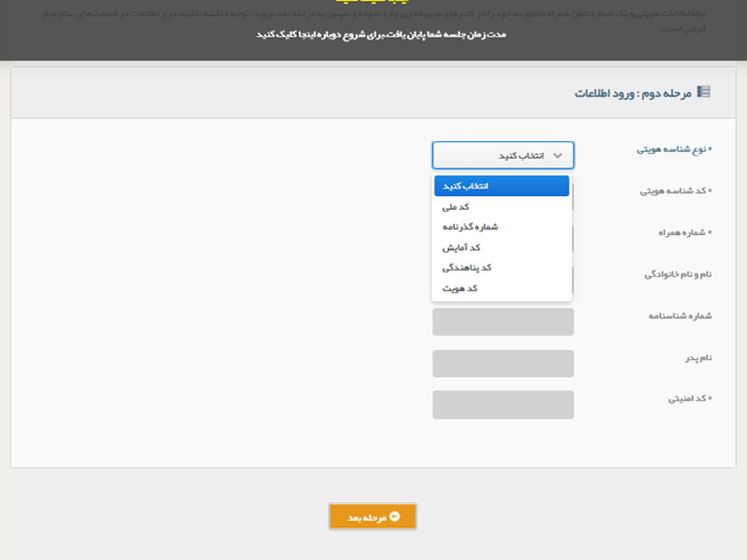Focus the شماره شناسنامه input field
The width and height of the screenshot is (747, 560).
click(503, 322)
